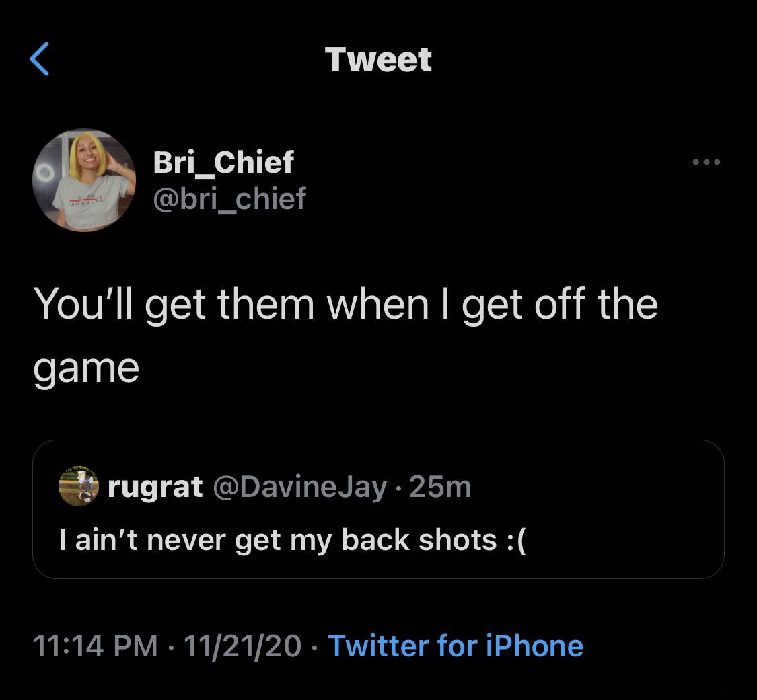
Task: Tap the @bri_chief handle
Action: (x=229, y=198)
